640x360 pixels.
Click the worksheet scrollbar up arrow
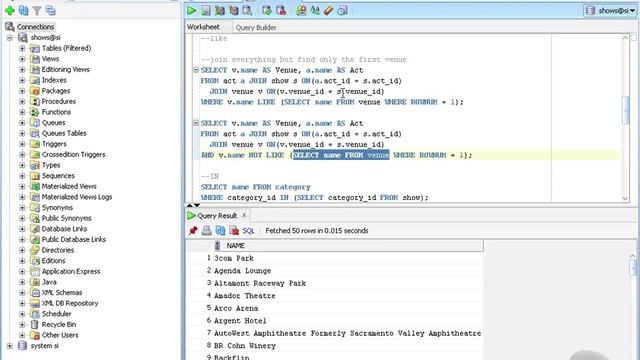click(625, 38)
